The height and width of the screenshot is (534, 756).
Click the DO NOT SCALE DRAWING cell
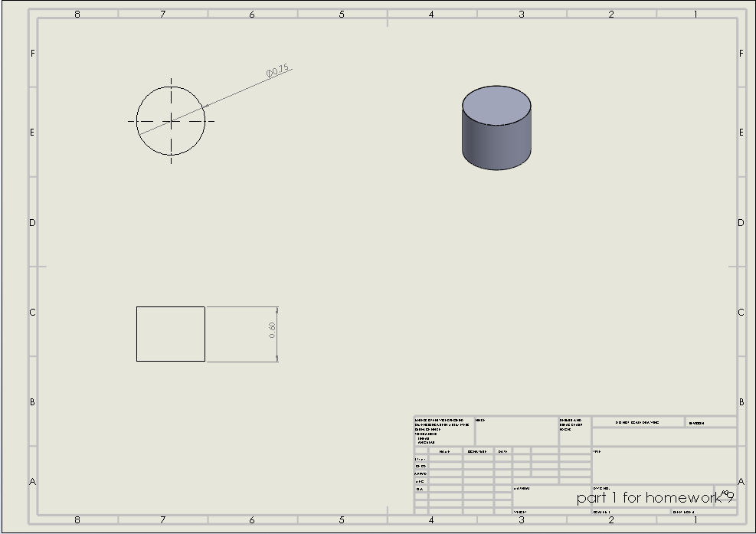(637, 422)
